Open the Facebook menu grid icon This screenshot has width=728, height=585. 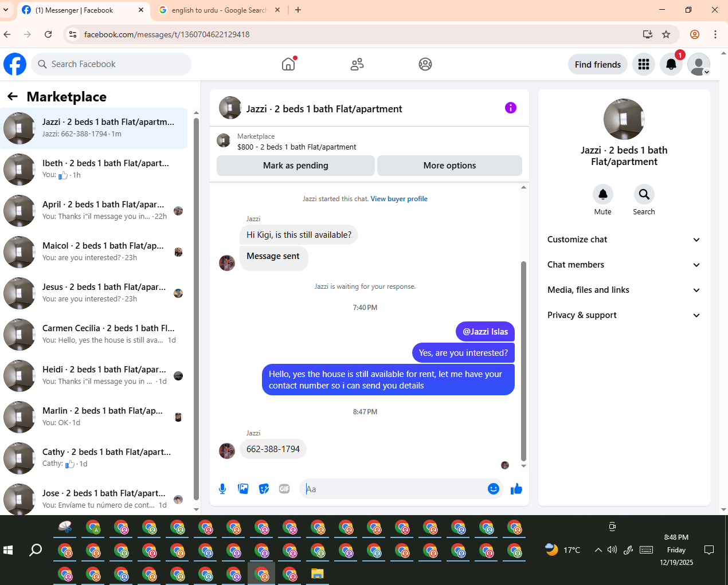point(644,64)
